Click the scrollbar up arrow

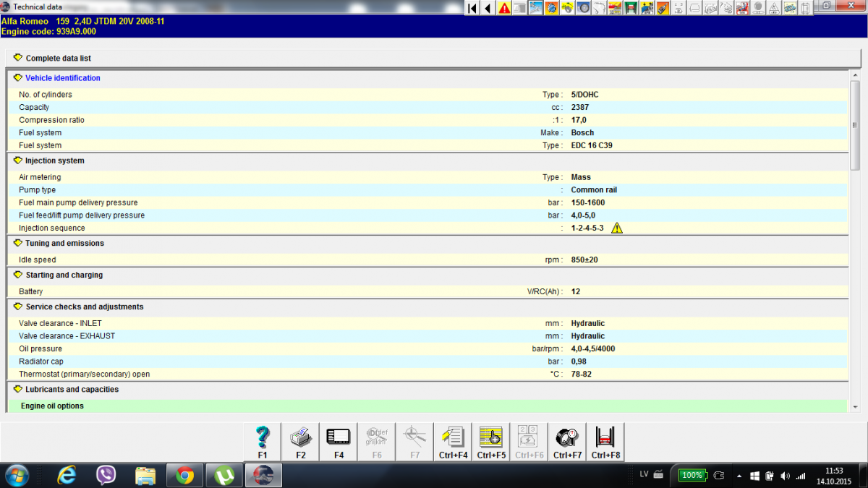tap(855, 74)
